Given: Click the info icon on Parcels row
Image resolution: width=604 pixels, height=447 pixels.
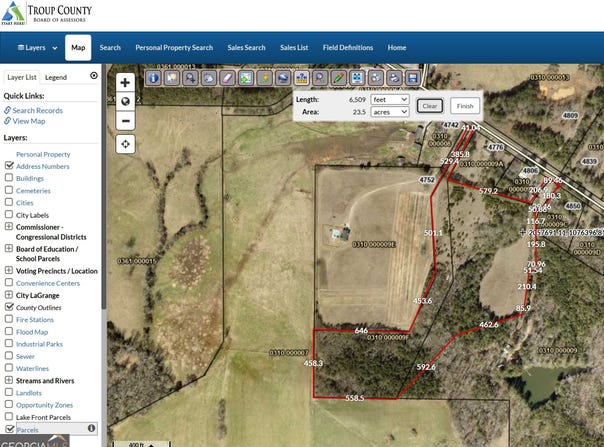Looking at the screenshot, I should coord(91,428).
